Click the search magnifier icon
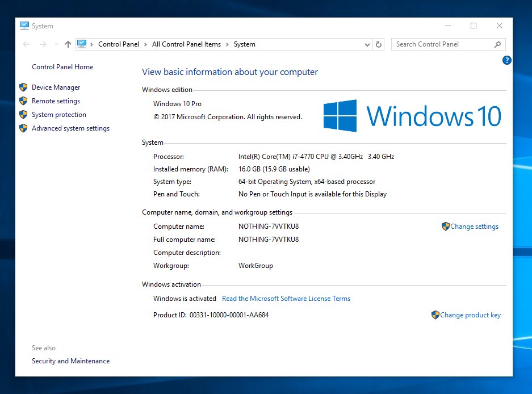This screenshot has height=394, width=532. click(x=497, y=44)
